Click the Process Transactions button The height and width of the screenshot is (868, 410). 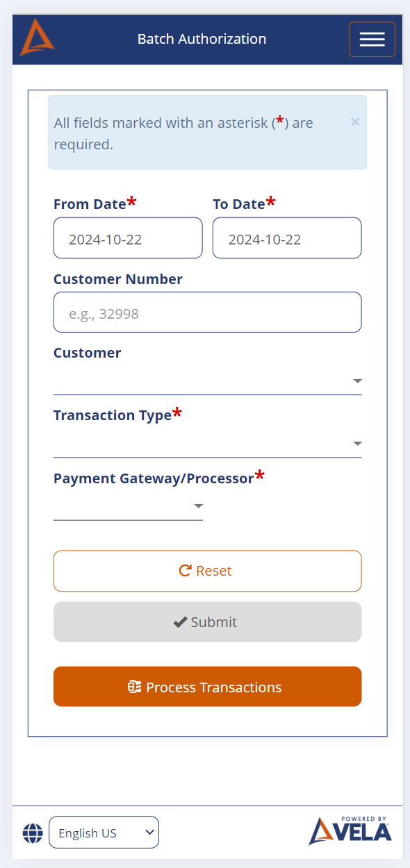coord(207,686)
